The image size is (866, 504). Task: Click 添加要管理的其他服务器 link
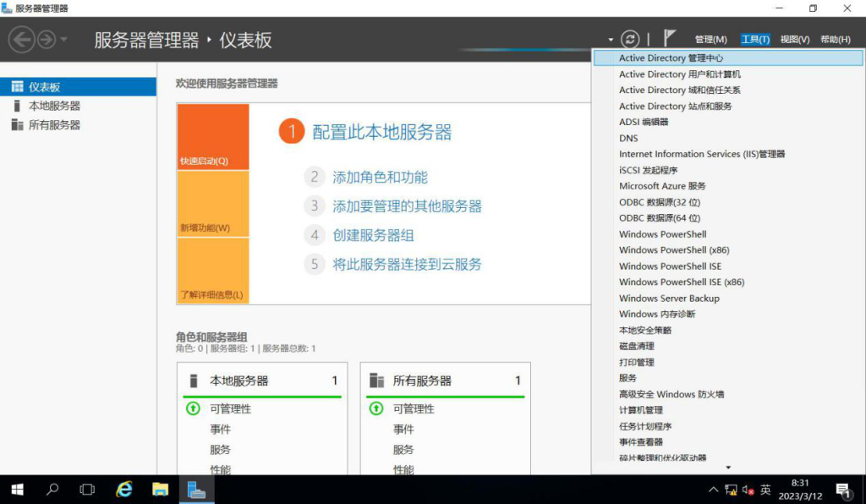(407, 206)
